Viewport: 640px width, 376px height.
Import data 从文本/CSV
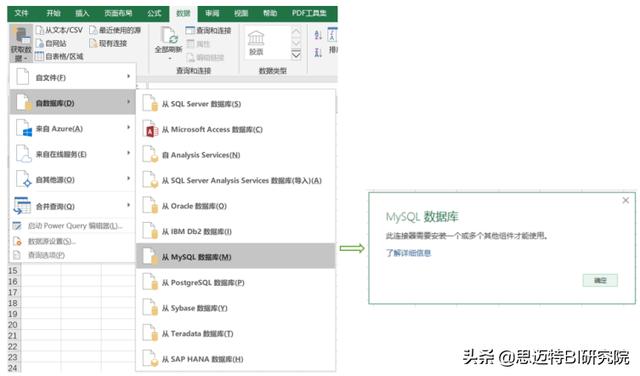[59, 30]
